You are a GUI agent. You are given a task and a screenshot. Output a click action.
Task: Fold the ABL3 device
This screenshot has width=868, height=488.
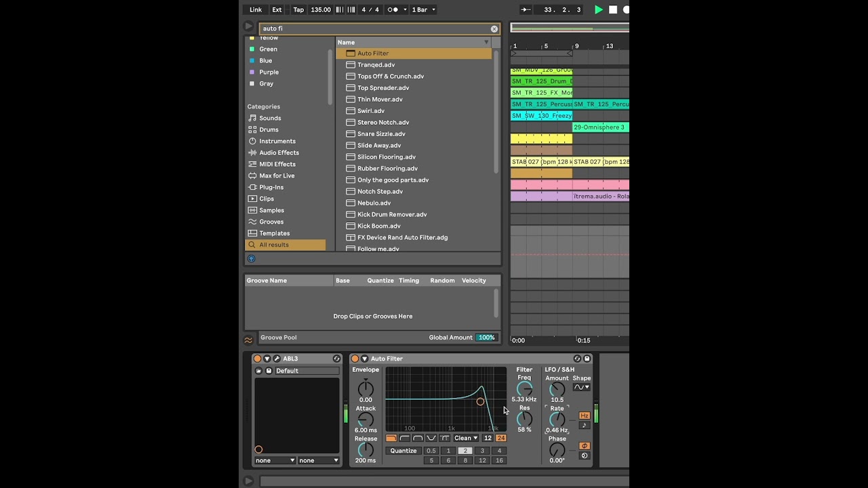(x=267, y=359)
